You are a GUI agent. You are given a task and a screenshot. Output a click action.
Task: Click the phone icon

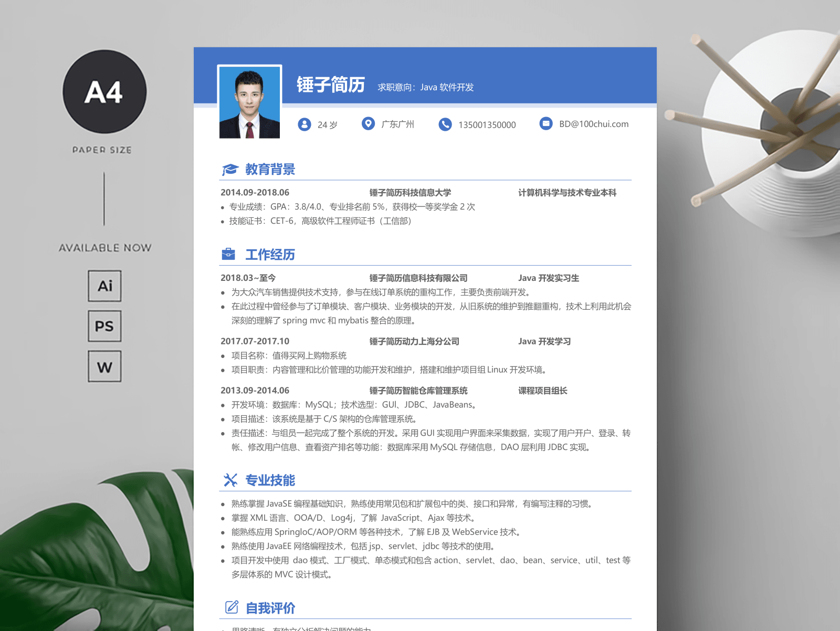coord(445,124)
